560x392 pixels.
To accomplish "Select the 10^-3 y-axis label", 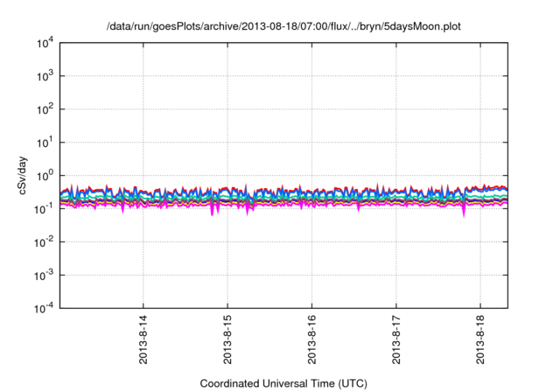I will (44, 276).
